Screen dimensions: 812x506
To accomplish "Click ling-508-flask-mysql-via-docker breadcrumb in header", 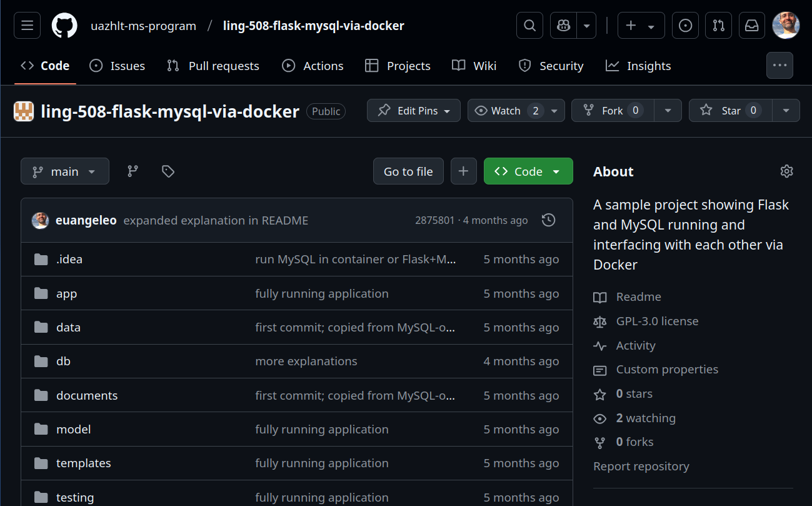I will 314,26.
